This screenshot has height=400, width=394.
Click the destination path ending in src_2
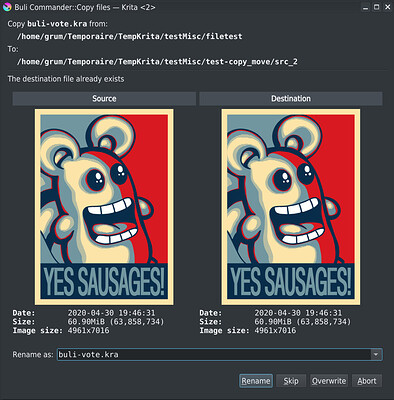tap(157, 62)
